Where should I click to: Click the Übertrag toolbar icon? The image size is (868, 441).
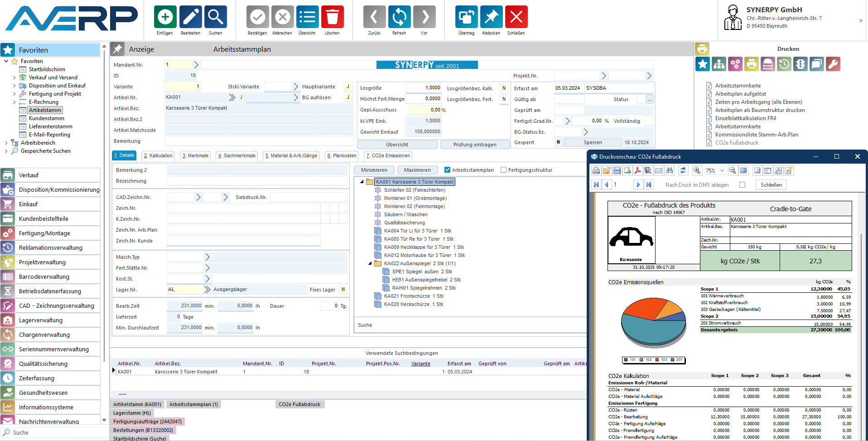(x=466, y=17)
